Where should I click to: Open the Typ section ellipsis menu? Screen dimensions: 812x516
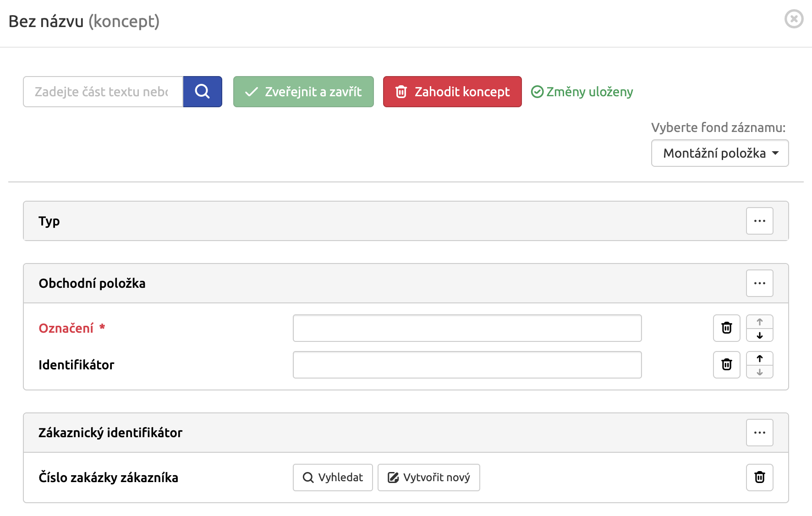(x=759, y=221)
